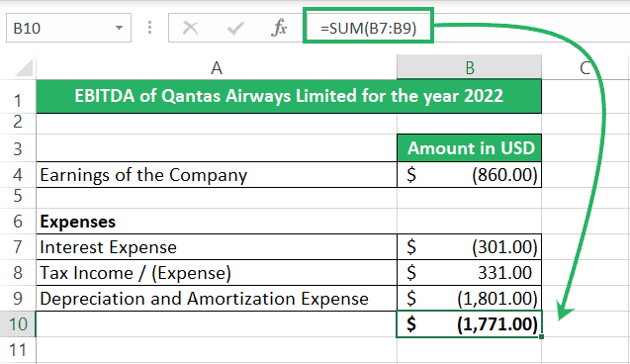This screenshot has width=630, height=364.
Task: Click the title cell 'EBITDA of Qantas Airways Limited'
Action: (x=289, y=96)
